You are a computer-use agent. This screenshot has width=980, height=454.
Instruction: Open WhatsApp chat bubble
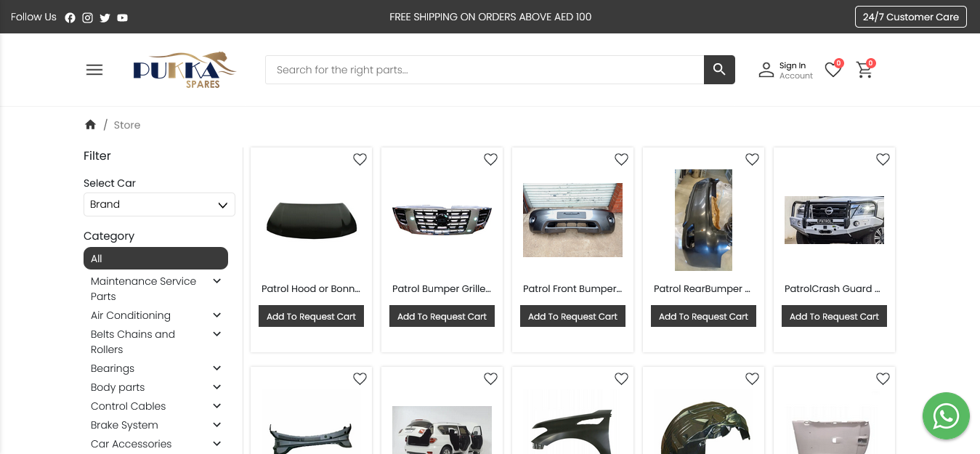(946, 416)
